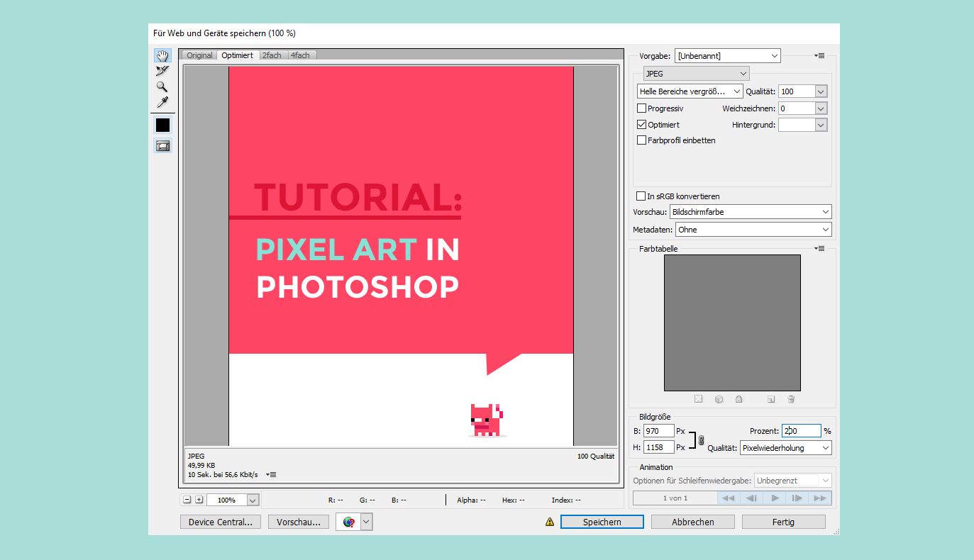Toggle the constrain proportions chain link

[701, 439]
